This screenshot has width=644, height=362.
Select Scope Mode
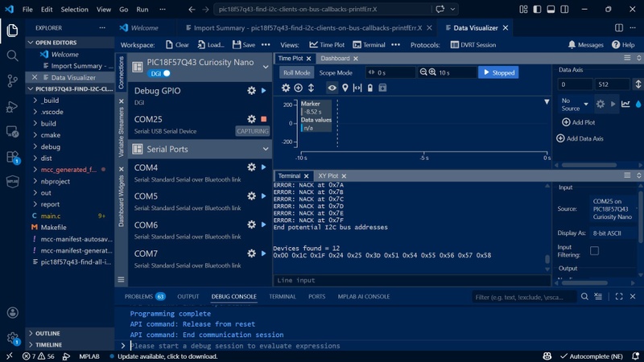336,72
